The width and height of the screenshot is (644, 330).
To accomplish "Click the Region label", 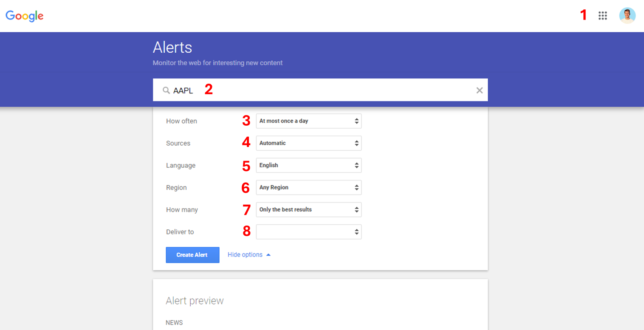I will click(x=176, y=187).
